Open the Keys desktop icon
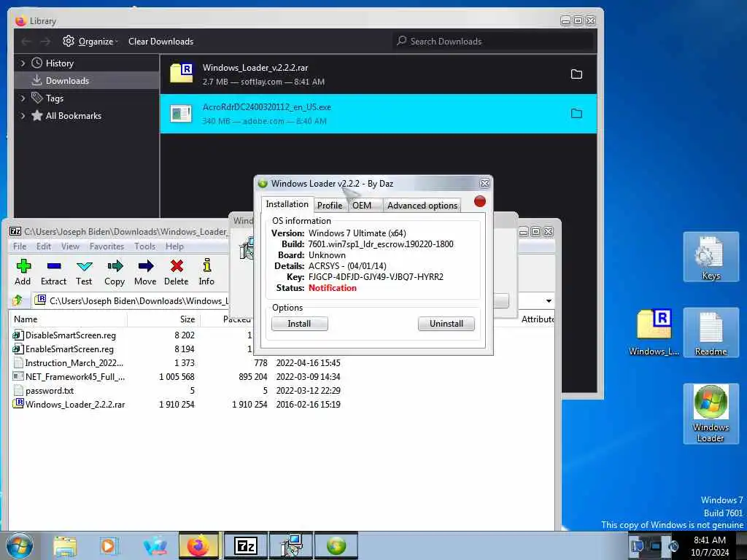The width and height of the screenshot is (747, 560). click(711, 257)
